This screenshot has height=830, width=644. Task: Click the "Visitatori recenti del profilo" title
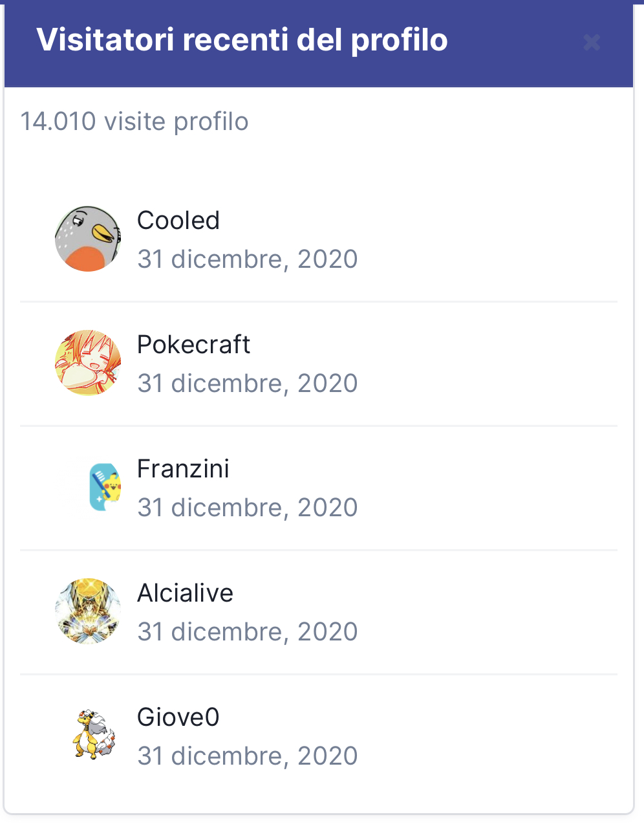point(242,40)
